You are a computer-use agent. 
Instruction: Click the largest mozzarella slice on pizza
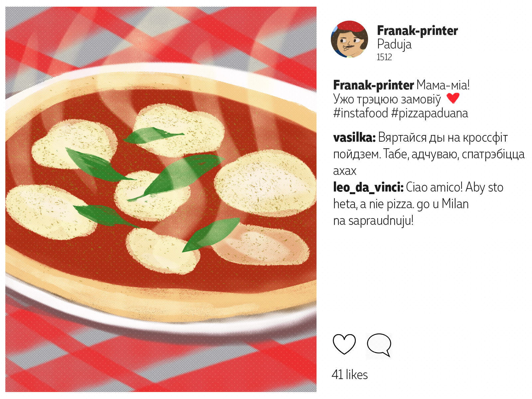tap(265, 183)
